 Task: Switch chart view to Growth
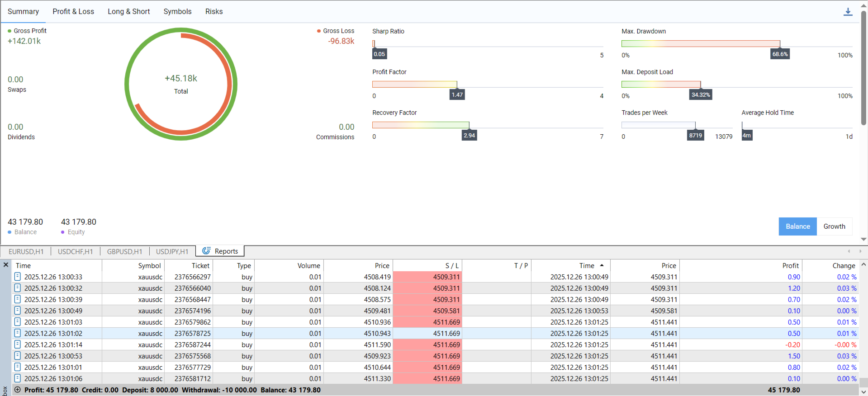click(x=834, y=226)
